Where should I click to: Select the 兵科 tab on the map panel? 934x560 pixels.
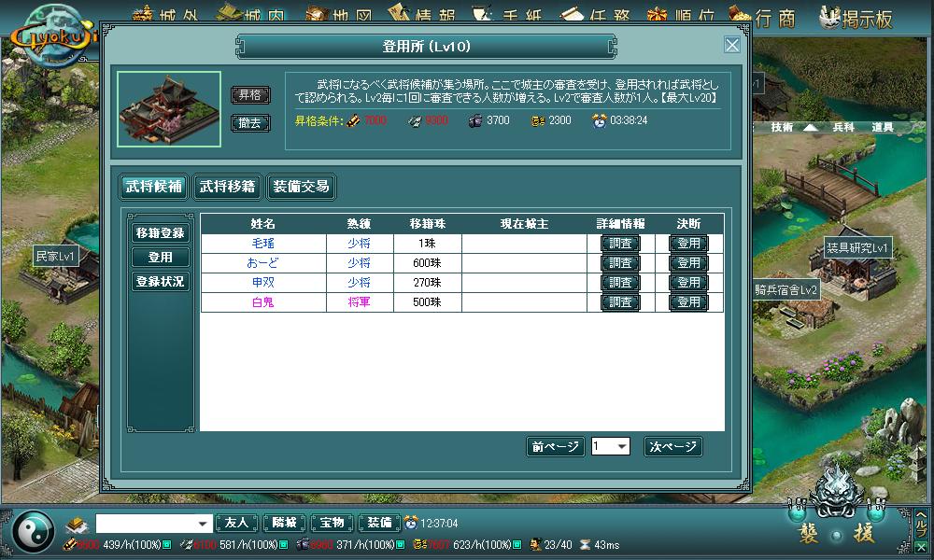point(842,127)
